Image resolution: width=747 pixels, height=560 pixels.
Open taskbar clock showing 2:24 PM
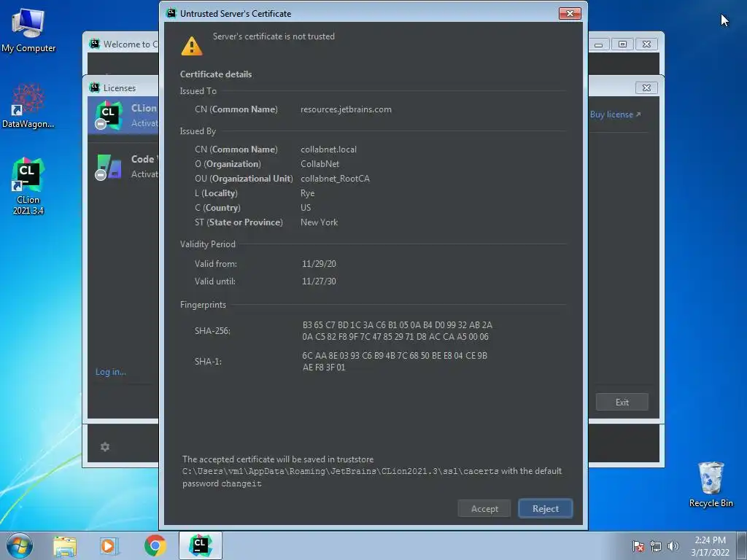710,545
